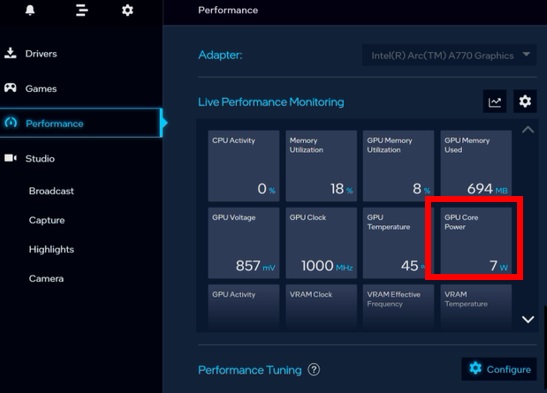Click the Configure button
The width and height of the screenshot is (547, 393).
(x=499, y=369)
